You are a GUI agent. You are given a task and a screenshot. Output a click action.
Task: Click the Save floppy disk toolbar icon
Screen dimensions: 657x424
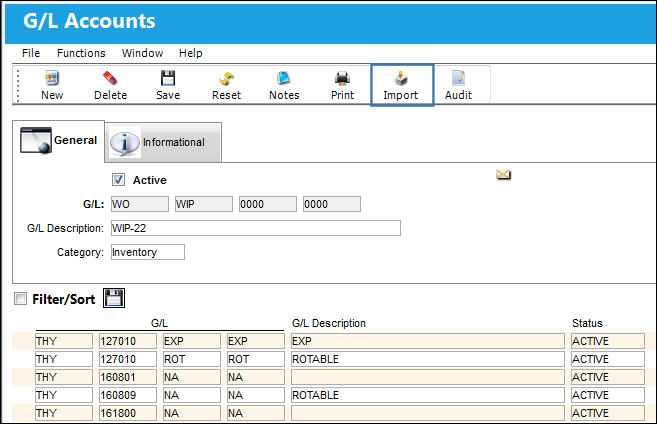(x=168, y=78)
